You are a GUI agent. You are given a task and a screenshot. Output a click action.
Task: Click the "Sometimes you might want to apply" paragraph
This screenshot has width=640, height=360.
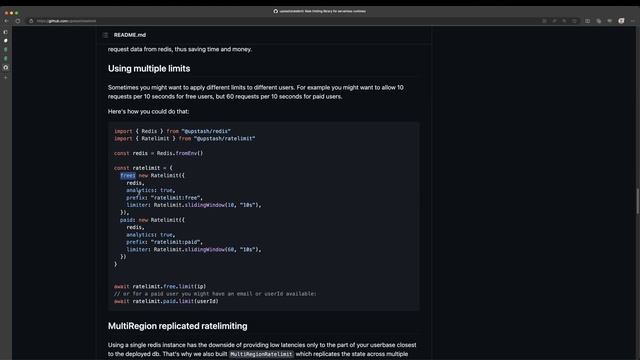256,92
